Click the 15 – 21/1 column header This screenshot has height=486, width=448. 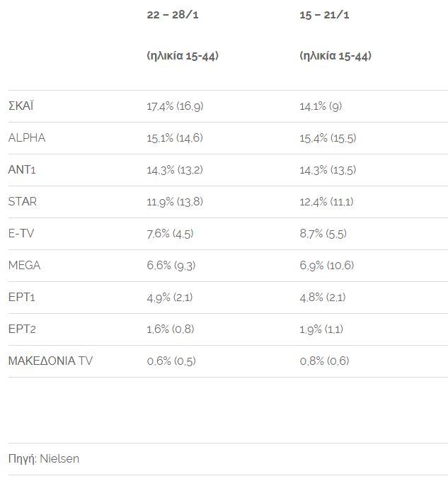326,16
